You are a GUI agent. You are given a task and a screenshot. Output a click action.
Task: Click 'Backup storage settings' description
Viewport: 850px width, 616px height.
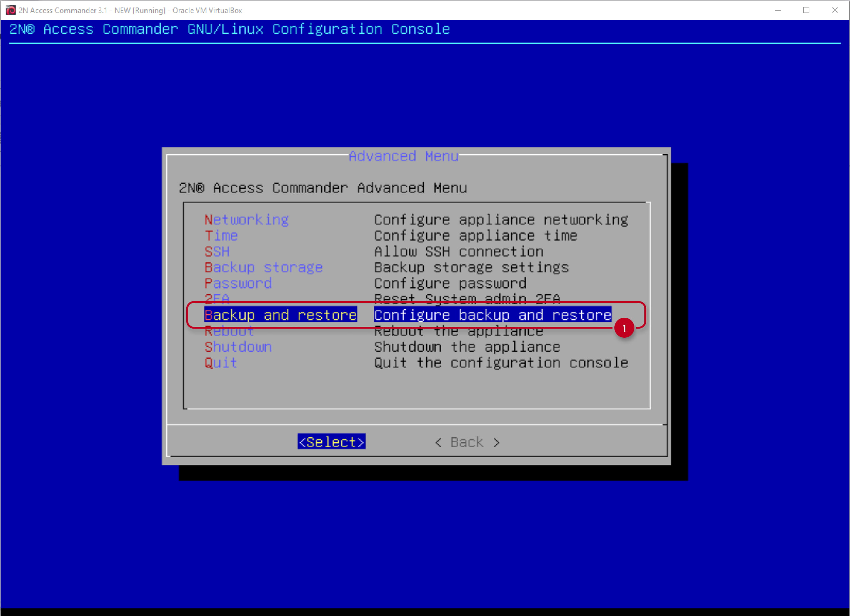(x=472, y=267)
